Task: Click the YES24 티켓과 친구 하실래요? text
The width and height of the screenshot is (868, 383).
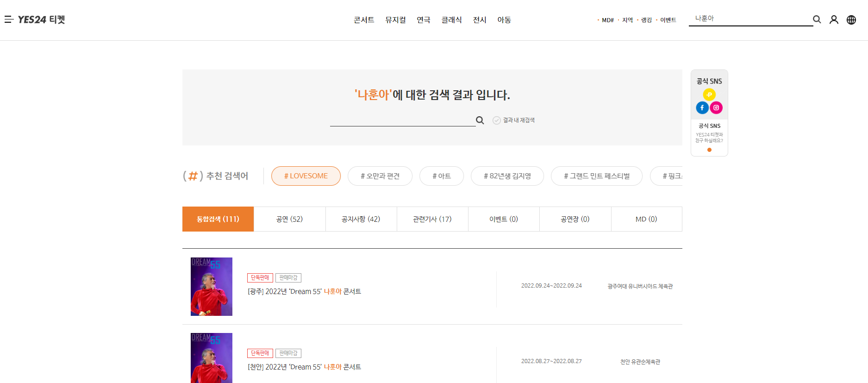Action: tap(709, 138)
